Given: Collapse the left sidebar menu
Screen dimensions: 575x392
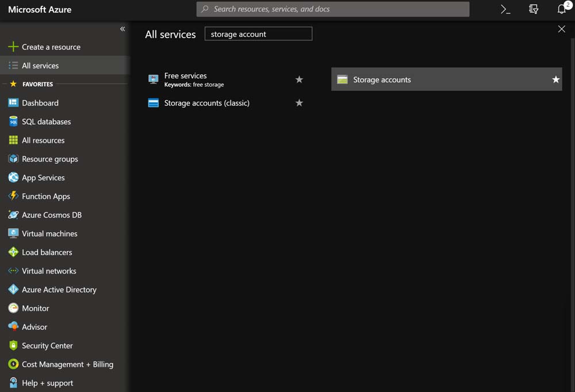Looking at the screenshot, I should point(122,29).
